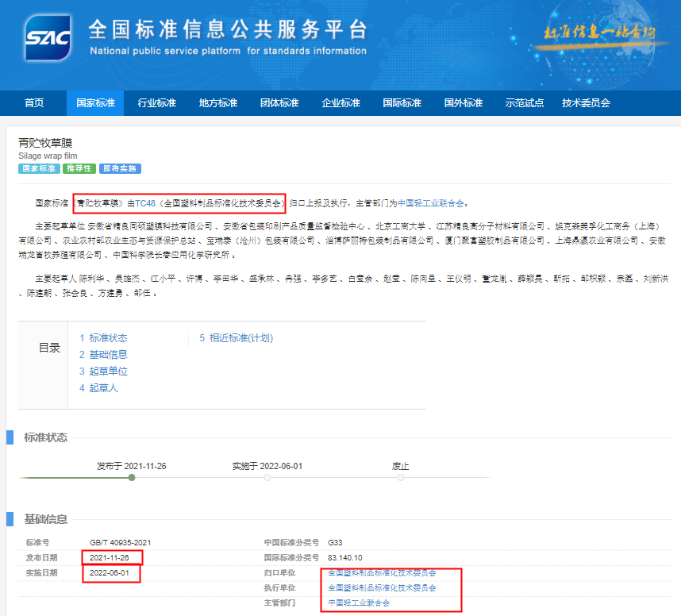Select the 企业标准 menu item
The height and width of the screenshot is (616, 681).
340,103
